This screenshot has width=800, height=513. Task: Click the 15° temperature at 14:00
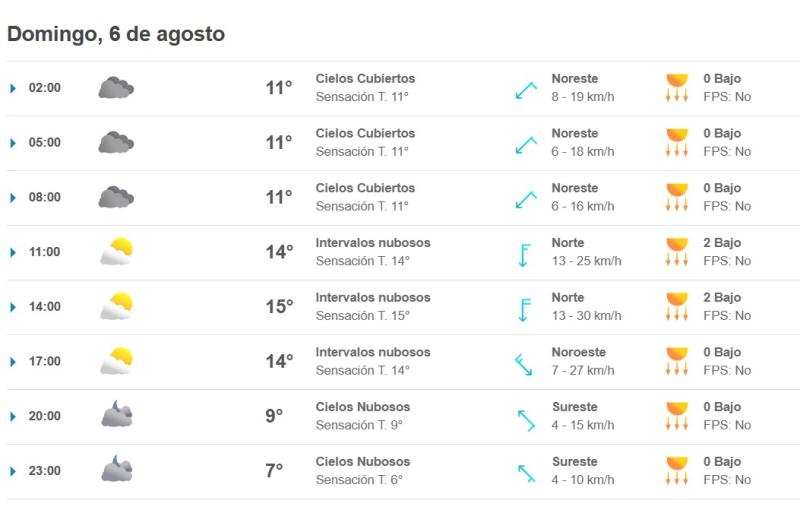click(279, 307)
